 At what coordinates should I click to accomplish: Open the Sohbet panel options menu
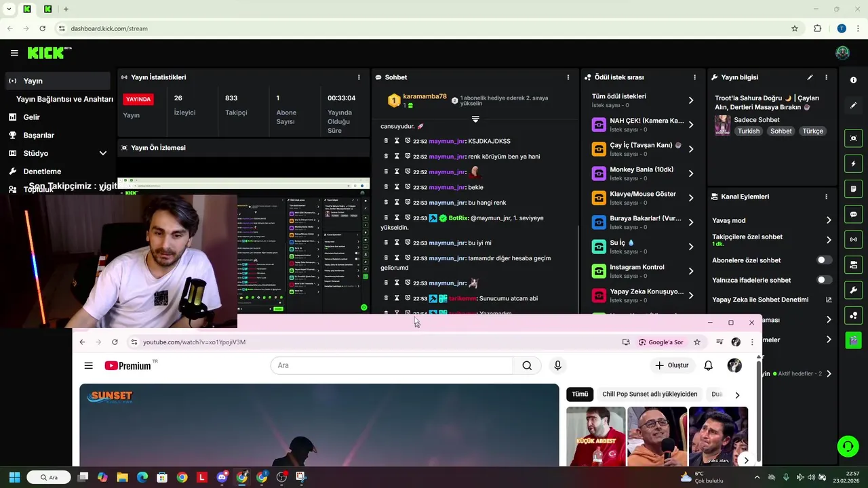click(x=568, y=77)
